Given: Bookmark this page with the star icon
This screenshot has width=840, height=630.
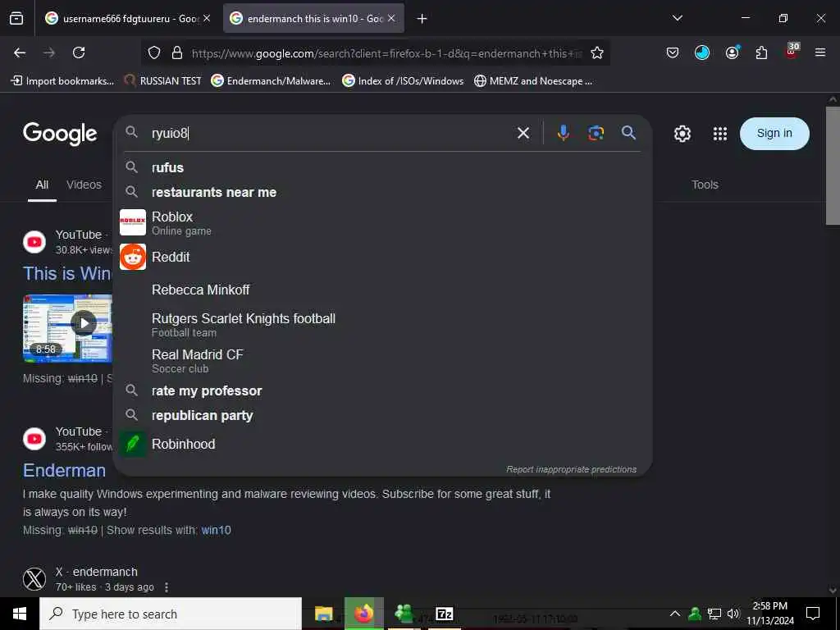Looking at the screenshot, I should tap(597, 52).
